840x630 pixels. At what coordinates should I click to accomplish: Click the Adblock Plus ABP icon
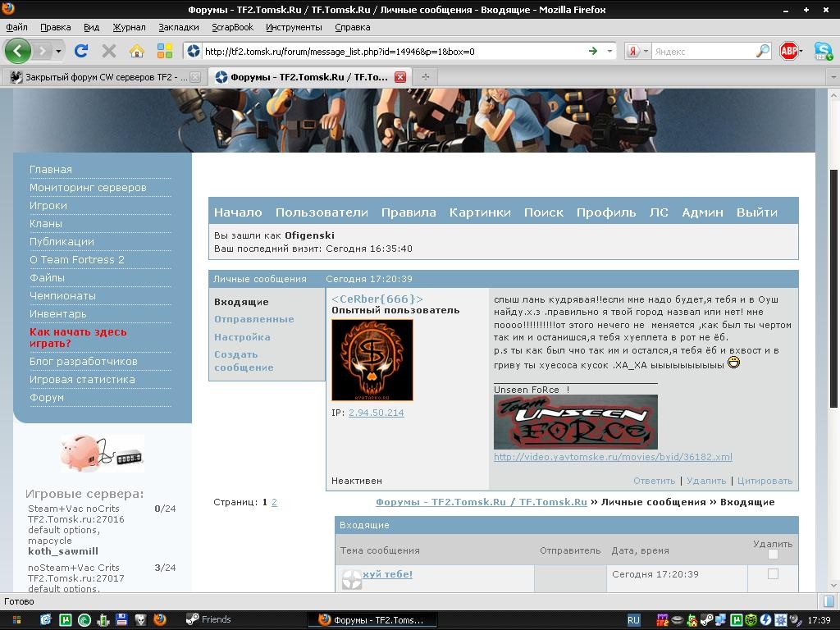pos(788,52)
